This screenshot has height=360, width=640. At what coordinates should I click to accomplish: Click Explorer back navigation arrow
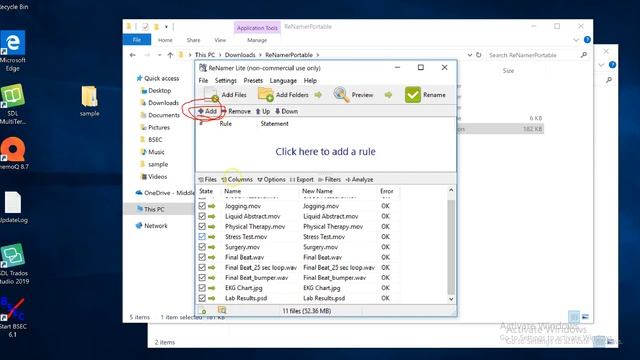[132, 55]
